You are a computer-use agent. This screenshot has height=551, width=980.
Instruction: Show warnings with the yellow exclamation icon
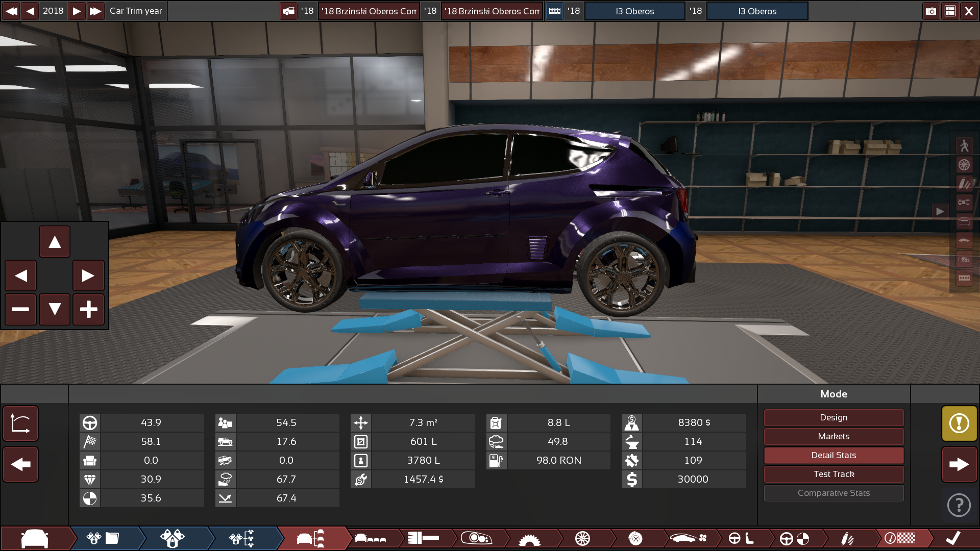click(x=959, y=423)
